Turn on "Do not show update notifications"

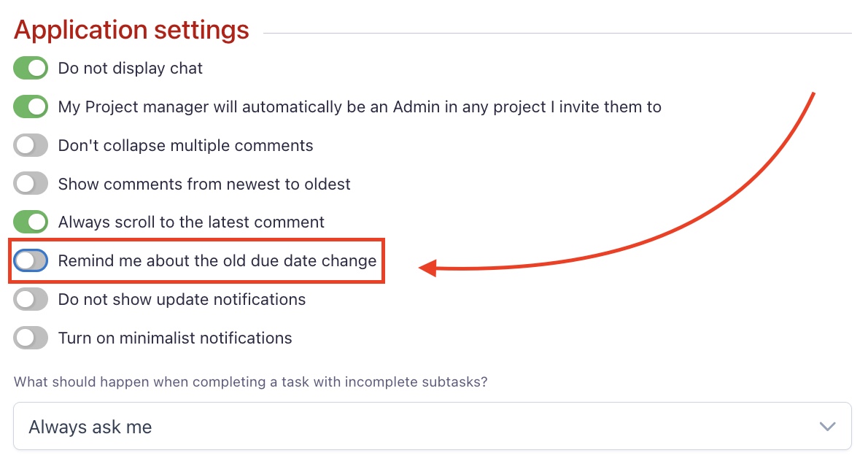coord(30,299)
